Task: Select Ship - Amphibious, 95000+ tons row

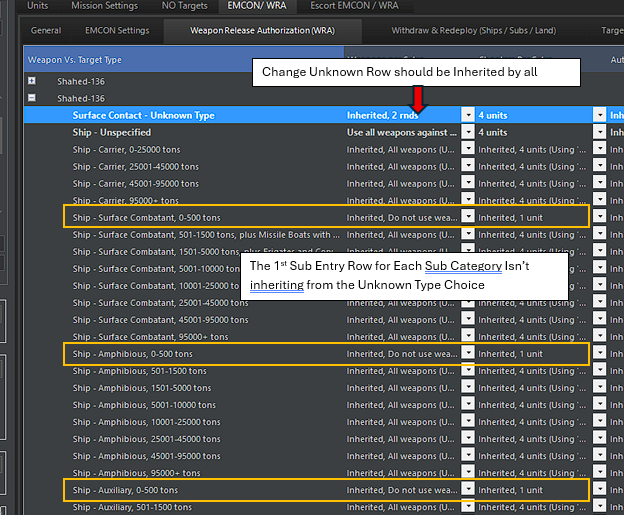Action: (x=324, y=473)
